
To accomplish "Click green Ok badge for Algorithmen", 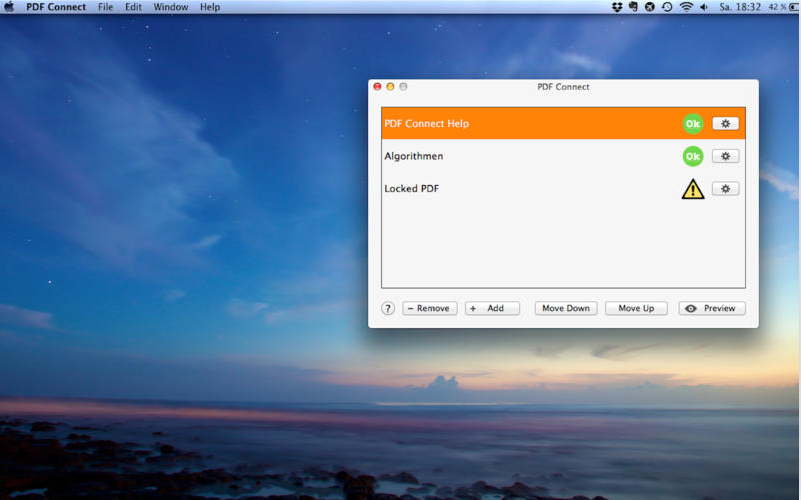I will pos(693,156).
